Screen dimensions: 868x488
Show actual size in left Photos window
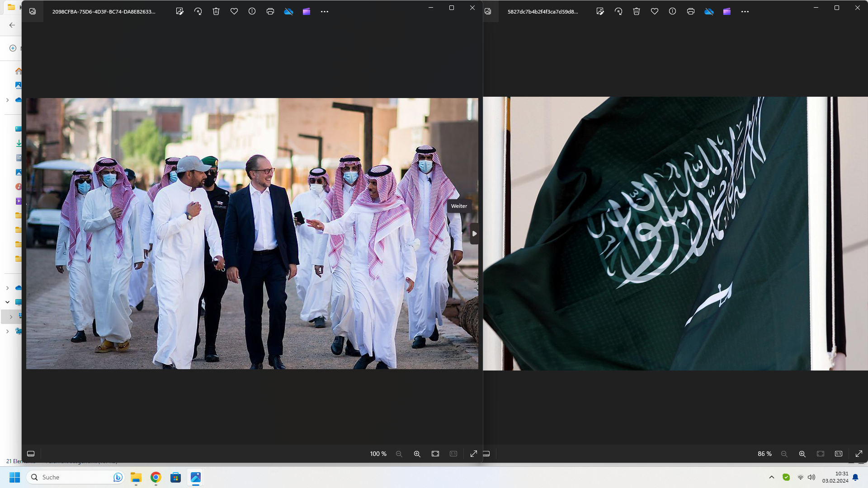[x=453, y=454]
